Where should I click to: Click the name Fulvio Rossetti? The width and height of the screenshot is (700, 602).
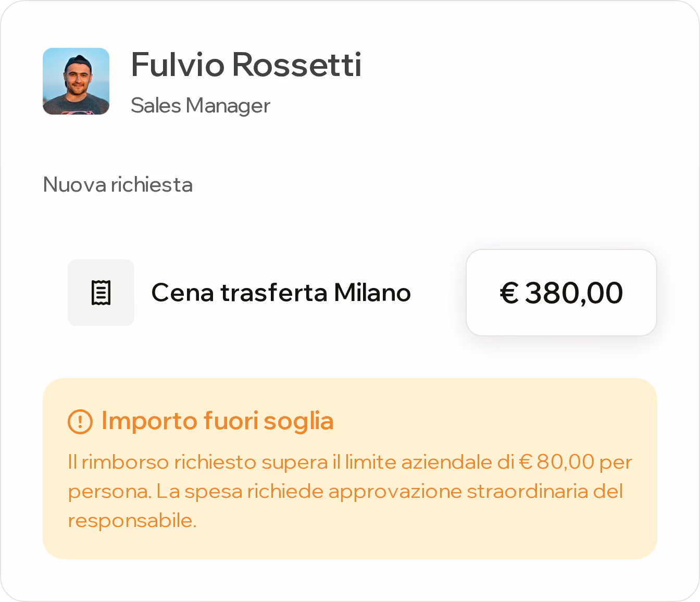point(246,65)
